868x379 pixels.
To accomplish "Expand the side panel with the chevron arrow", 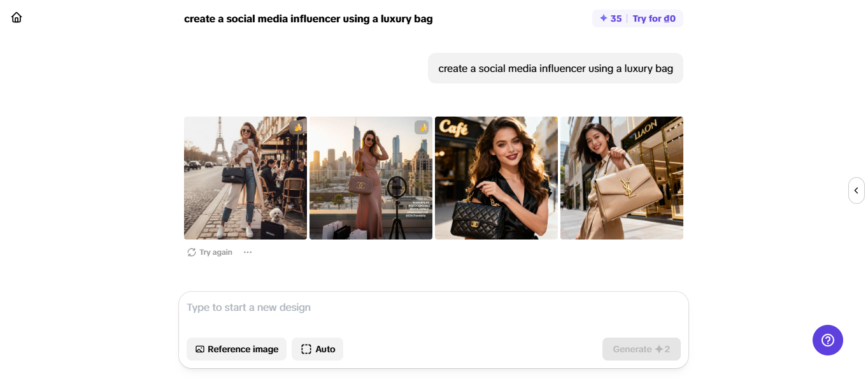I will click(x=856, y=190).
